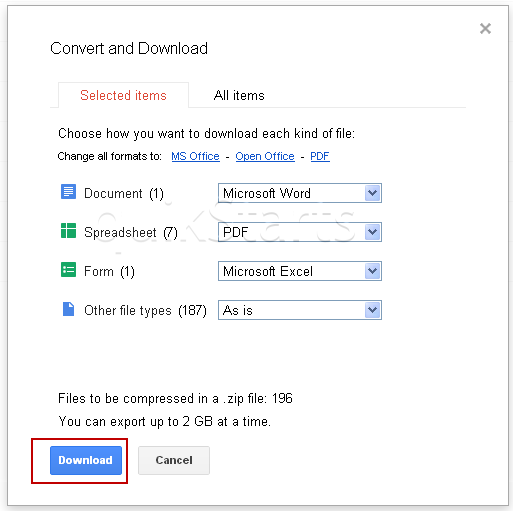The width and height of the screenshot is (513, 511).
Task: Change all formats to Open Office link
Action: click(265, 156)
